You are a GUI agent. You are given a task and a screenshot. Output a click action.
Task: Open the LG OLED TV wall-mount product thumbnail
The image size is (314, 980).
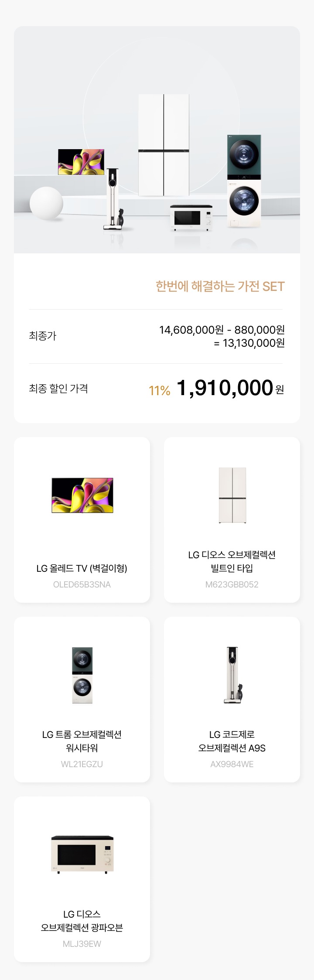pyautogui.click(x=82, y=495)
